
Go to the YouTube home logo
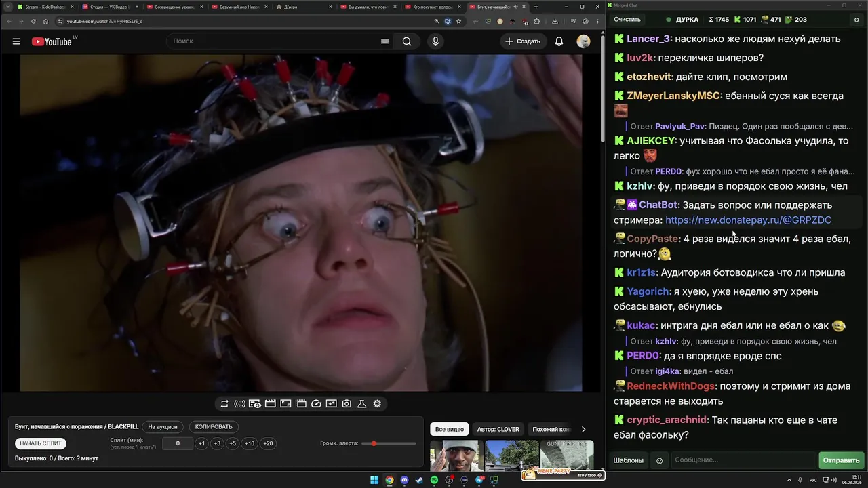tap(52, 41)
